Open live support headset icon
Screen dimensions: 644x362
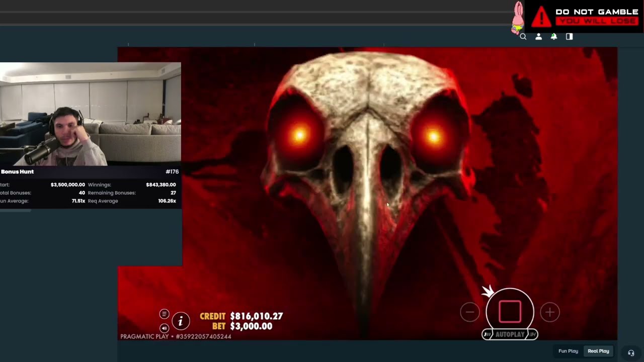point(631,352)
